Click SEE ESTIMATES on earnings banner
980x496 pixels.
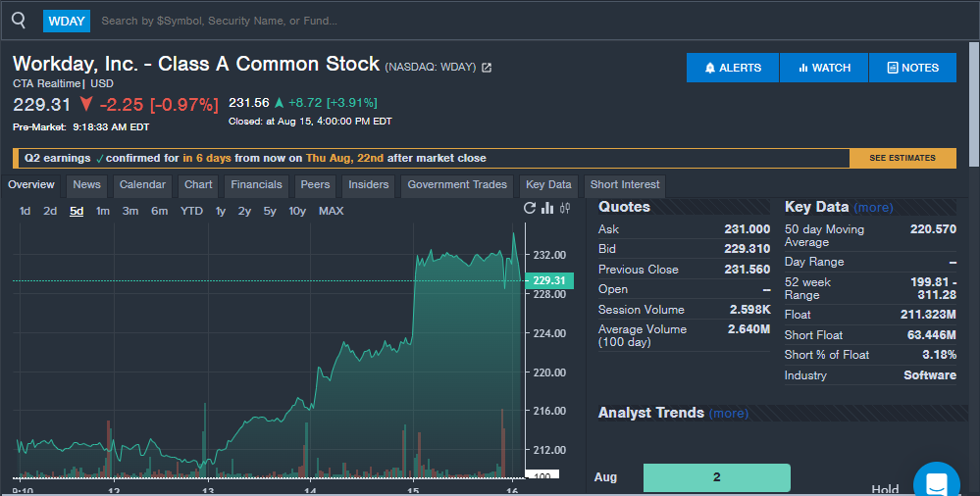903,158
